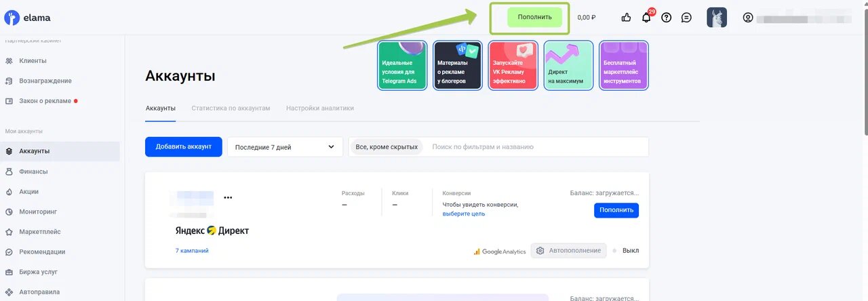Open the help question mark icon
This screenshot has width=868, height=301.
point(667,18)
